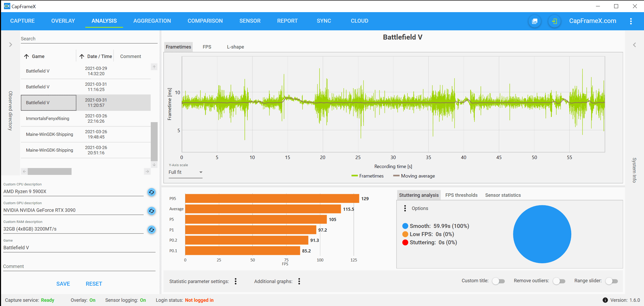Click the record list scroll down arrow
The image size is (644, 306).
point(154,164)
